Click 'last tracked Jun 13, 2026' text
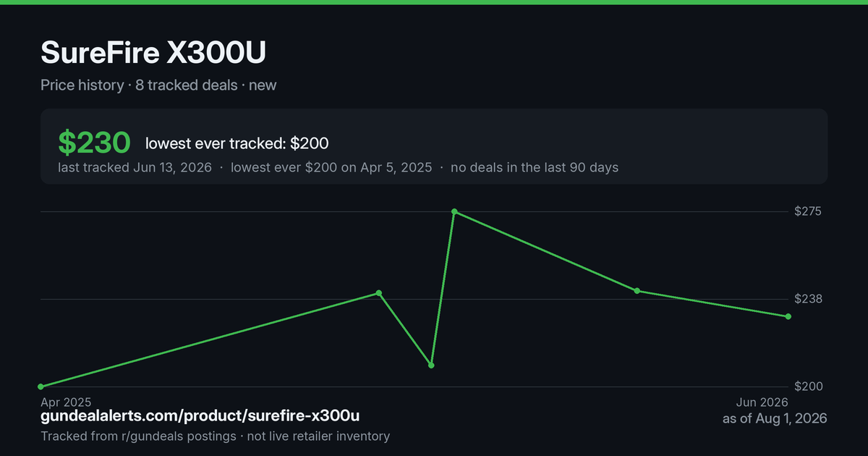 (x=135, y=167)
